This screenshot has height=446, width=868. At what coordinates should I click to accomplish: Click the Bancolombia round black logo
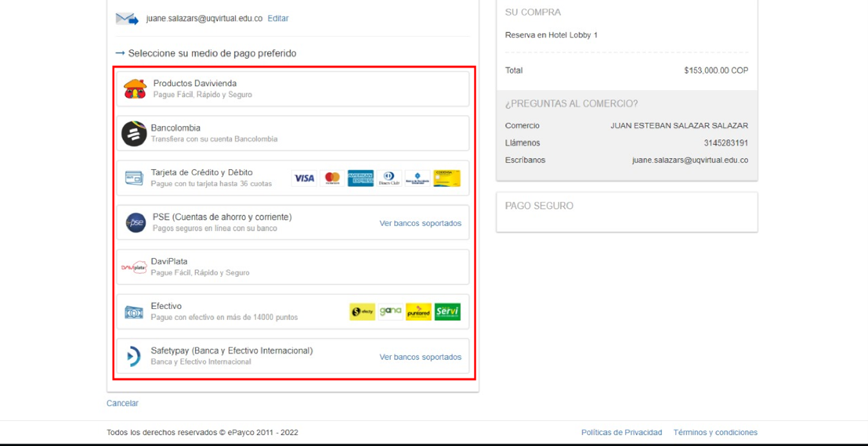coord(134,133)
